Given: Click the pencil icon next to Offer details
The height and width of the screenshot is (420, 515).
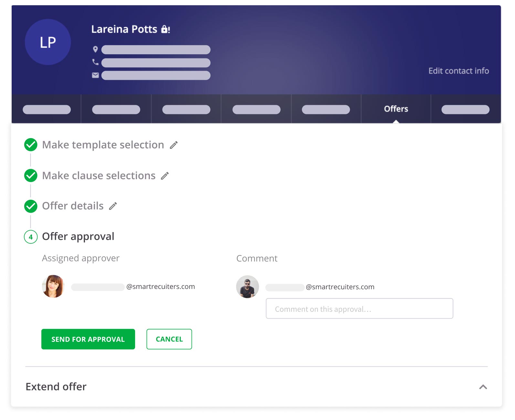Looking at the screenshot, I should (x=113, y=206).
